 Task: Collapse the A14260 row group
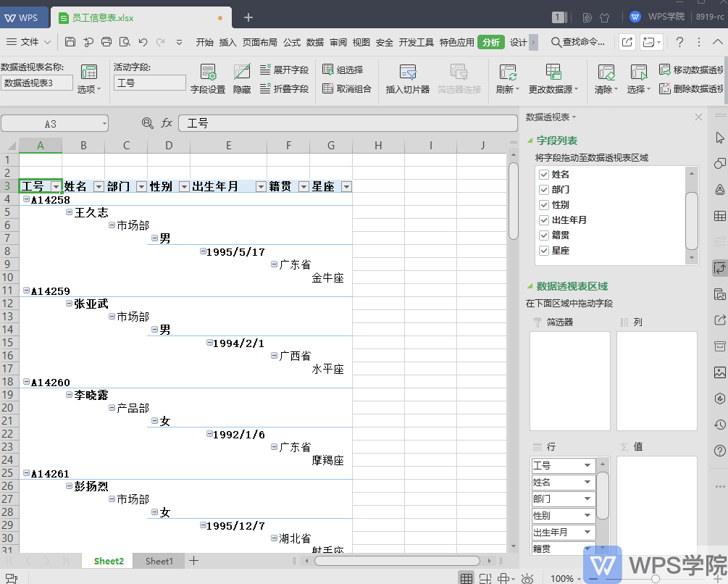27,382
